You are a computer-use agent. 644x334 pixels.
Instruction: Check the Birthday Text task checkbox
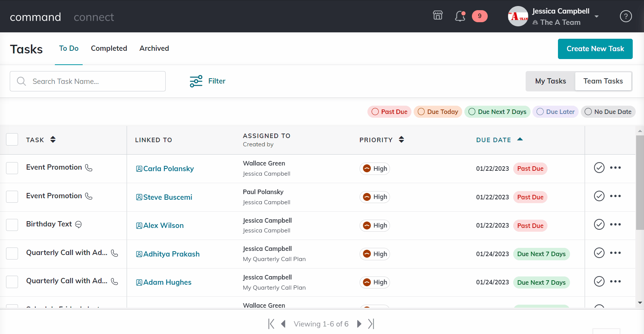pos(12,225)
